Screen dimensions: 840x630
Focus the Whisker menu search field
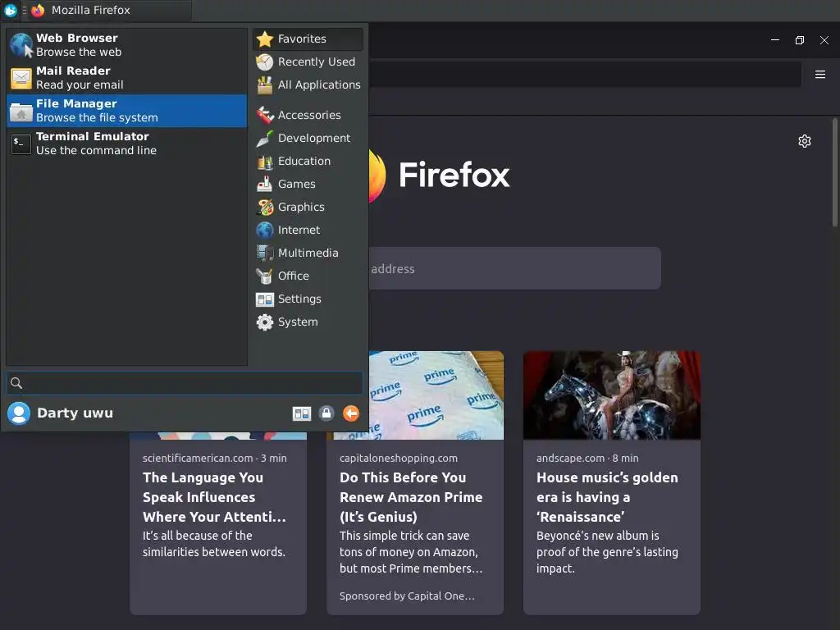pos(185,383)
